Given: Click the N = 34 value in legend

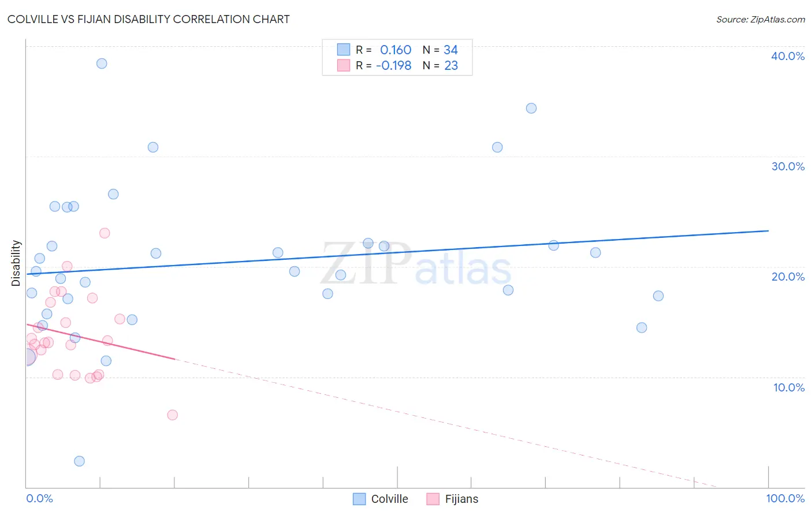Looking at the screenshot, I should click(440, 50).
